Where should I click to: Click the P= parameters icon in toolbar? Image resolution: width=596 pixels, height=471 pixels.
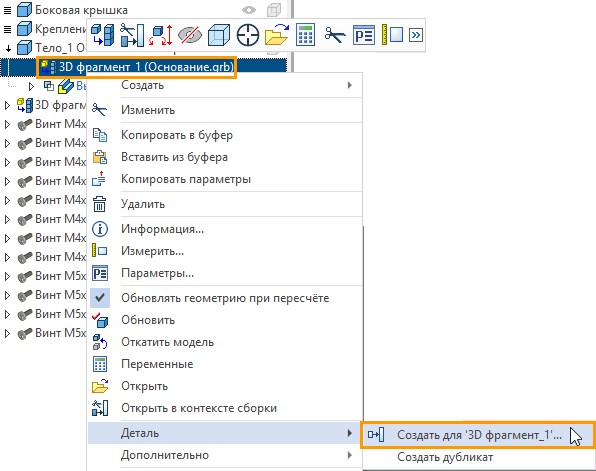364,35
